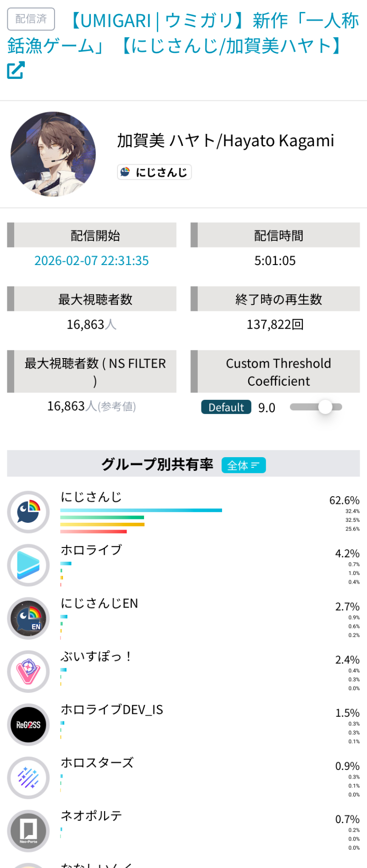Open the 全体 sort filter dropdown
367x868 pixels.
(244, 465)
